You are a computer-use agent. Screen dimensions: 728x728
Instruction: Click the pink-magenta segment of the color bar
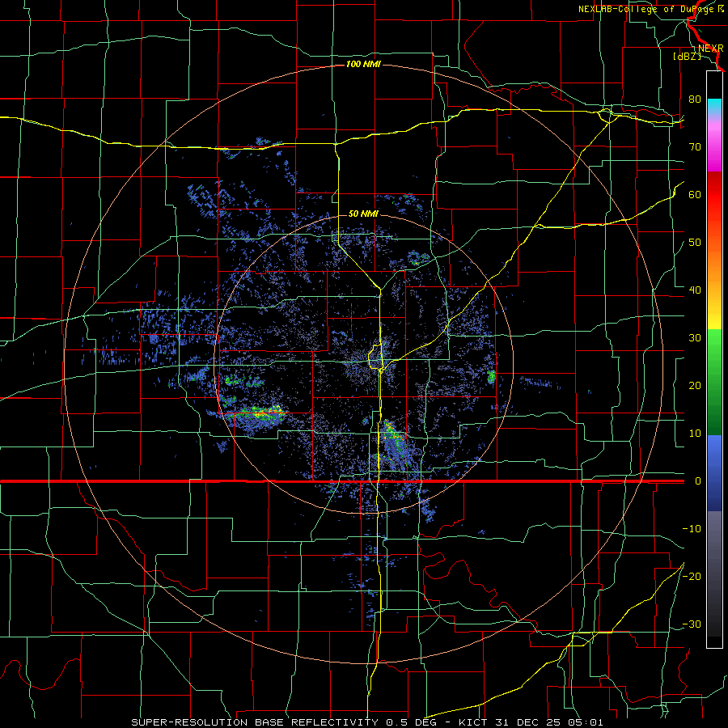click(x=714, y=144)
